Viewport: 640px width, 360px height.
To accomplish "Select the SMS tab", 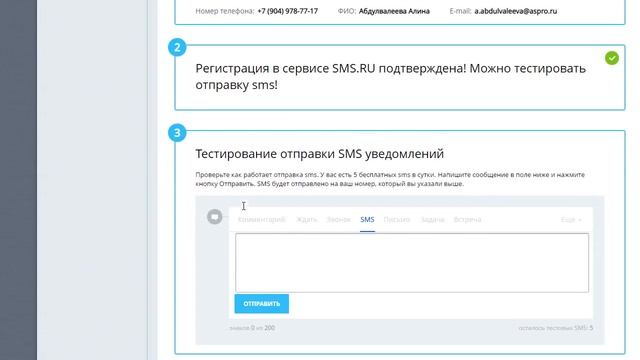I will [x=367, y=220].
